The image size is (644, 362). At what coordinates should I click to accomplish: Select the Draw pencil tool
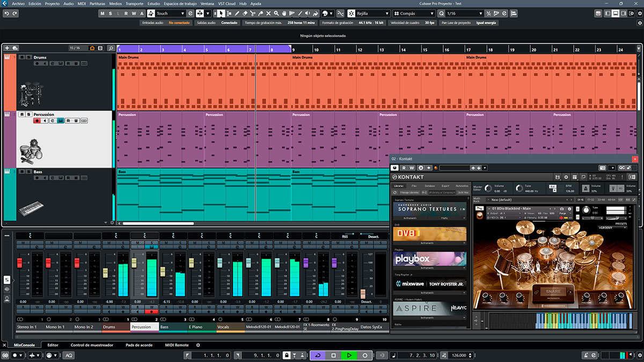click(237, 13)
